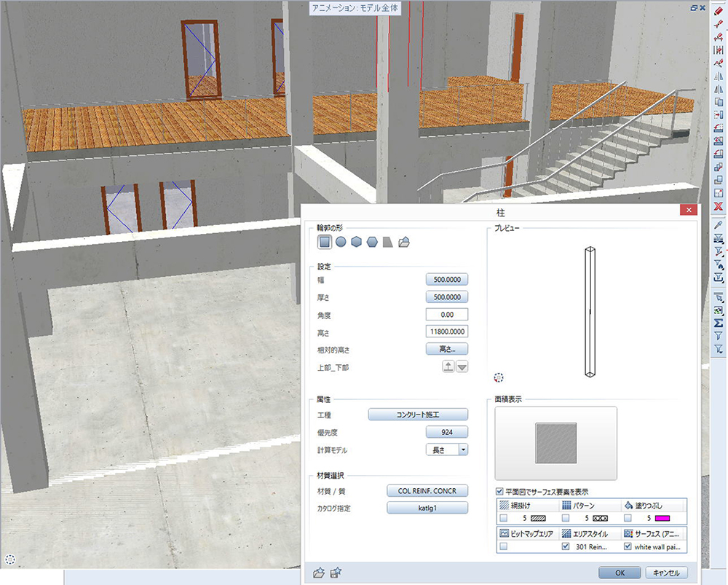Select the eyedropper Match Parameters tool

coord(719,225)
